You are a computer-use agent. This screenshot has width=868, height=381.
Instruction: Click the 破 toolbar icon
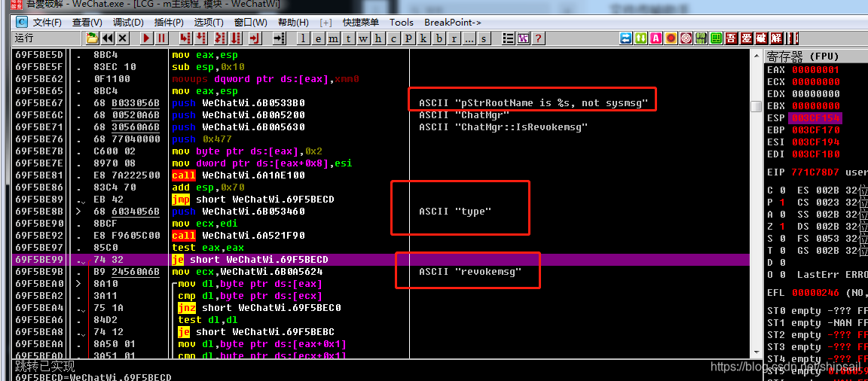tap(762, 38)
